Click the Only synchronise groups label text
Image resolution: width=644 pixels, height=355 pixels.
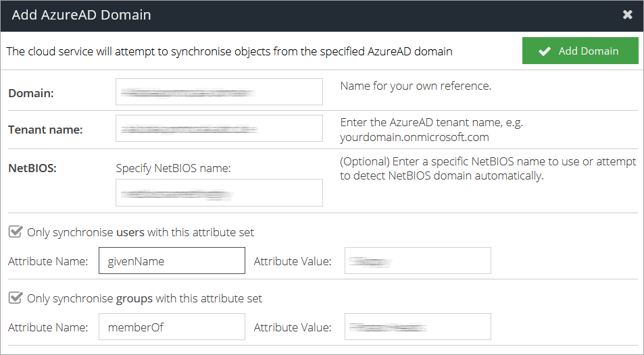(145, 298)
